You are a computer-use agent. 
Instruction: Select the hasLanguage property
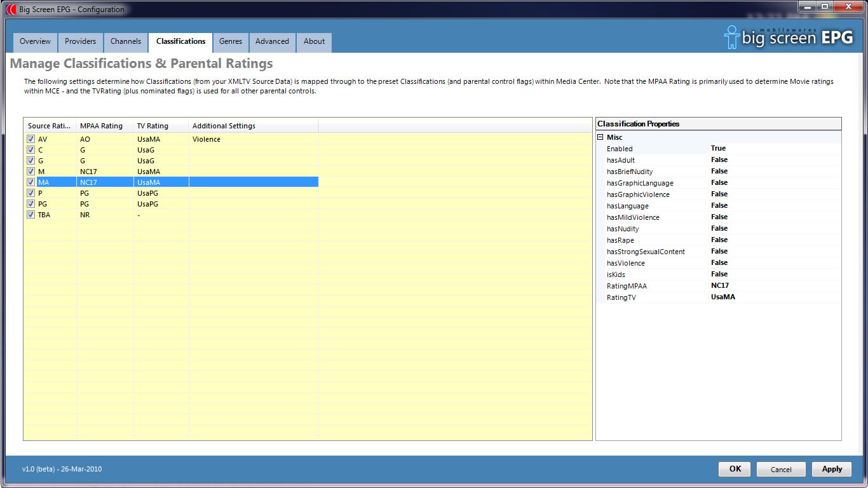718,206
